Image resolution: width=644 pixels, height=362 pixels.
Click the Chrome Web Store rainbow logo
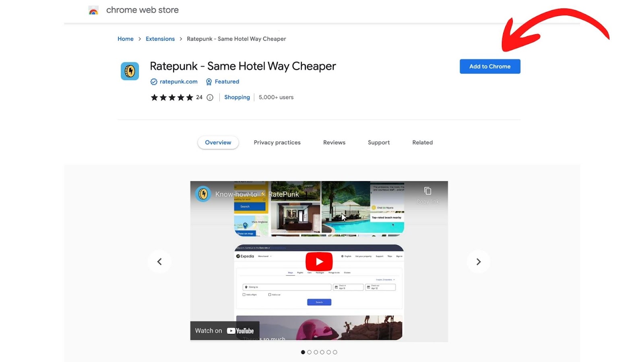point(93,10)
